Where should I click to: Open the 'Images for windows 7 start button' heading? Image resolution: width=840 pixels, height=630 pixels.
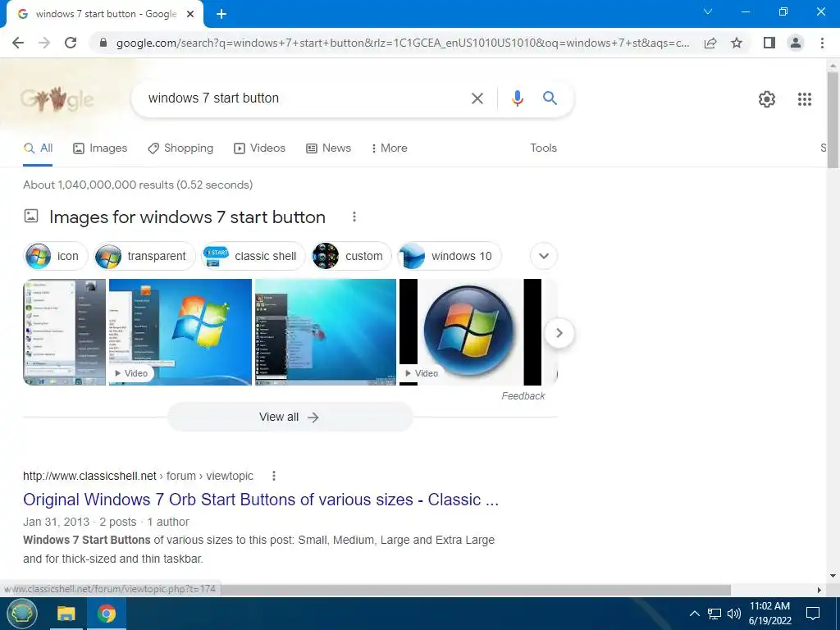[x=187, y=217]
